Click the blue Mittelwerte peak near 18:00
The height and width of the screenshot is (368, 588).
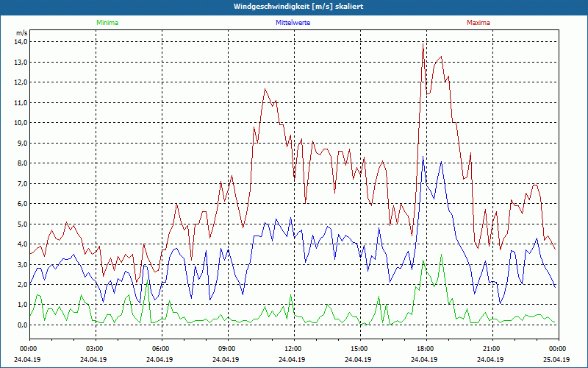click(x=423, y=157)
